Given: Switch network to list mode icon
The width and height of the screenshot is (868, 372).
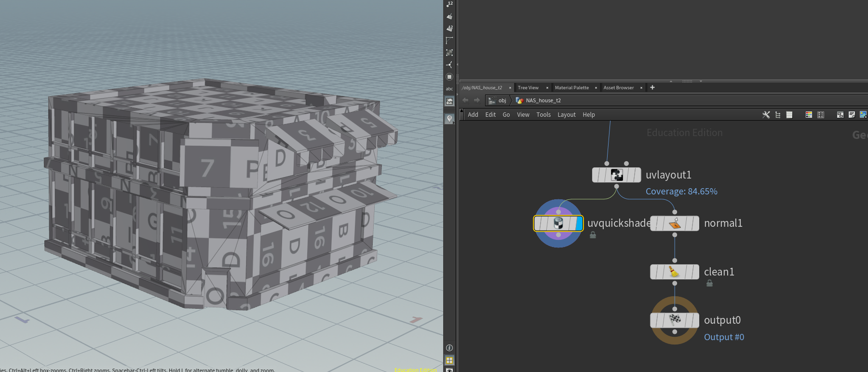Looking at the screenshot, I should (789, 115).
